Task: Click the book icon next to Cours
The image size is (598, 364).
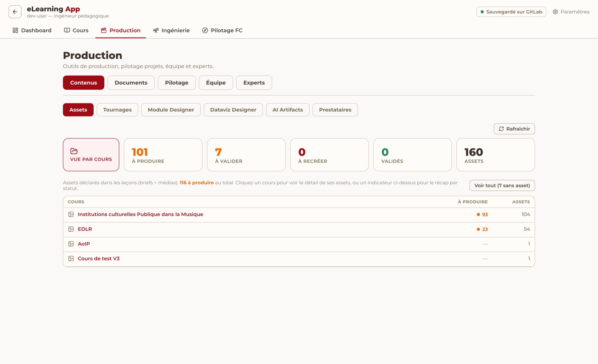Action: tap(67, 30)
